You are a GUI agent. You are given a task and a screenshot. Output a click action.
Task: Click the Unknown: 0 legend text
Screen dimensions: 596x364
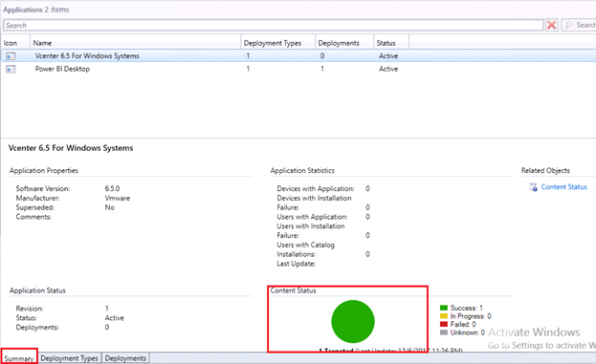(468, 332)
